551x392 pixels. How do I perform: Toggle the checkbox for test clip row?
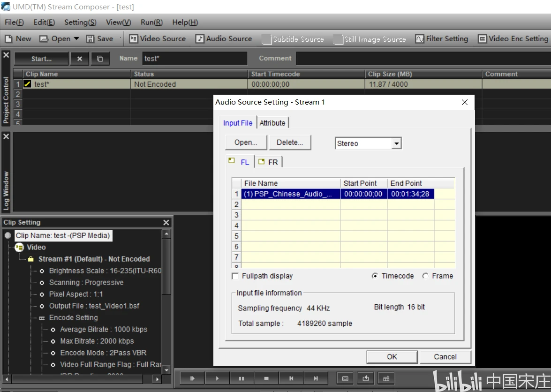pos(28,84)
